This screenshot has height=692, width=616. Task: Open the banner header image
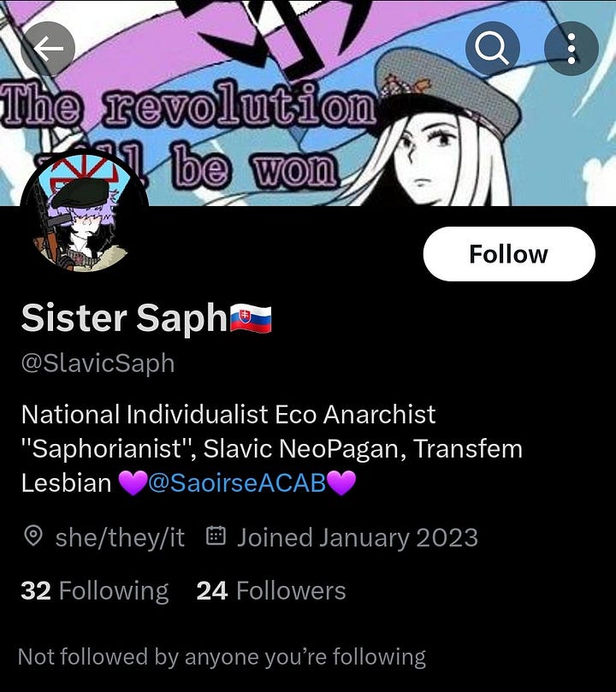tap(308, 103)
